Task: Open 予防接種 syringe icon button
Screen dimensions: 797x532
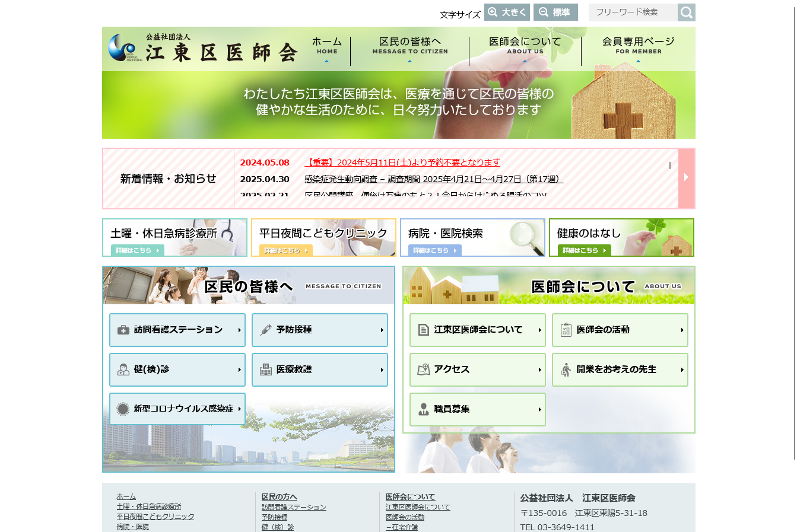Action: click(319, 330)
